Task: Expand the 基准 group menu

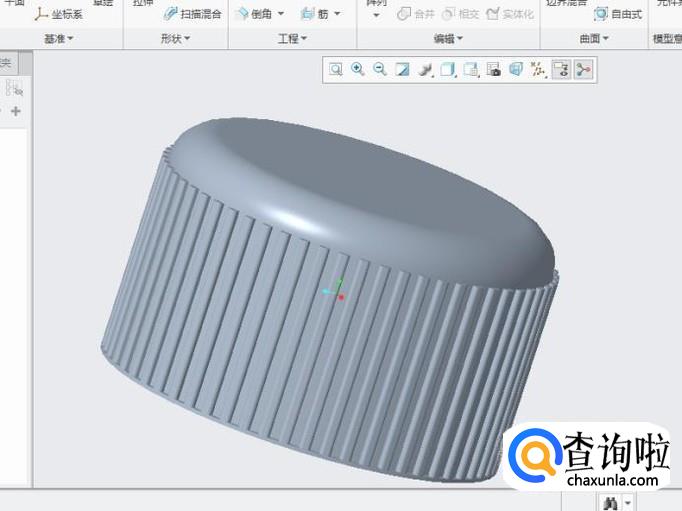Action: click(59, 39)
